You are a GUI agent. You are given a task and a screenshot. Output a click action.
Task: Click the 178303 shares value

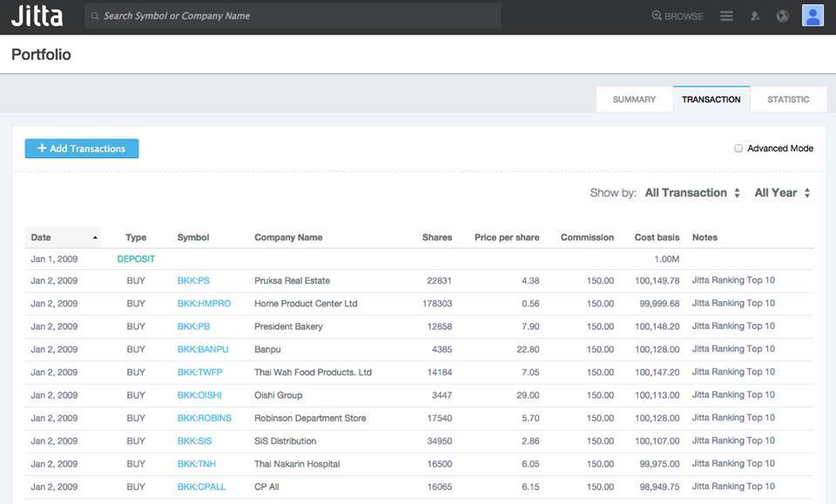click(436, 303)
